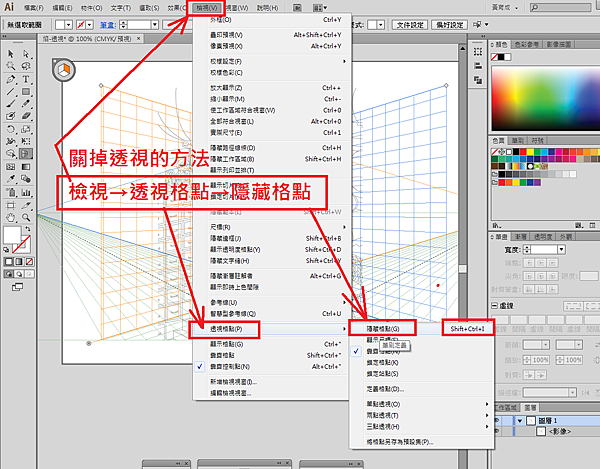Click 文件設定 button

pyautogui.click(x=409, y=25)
